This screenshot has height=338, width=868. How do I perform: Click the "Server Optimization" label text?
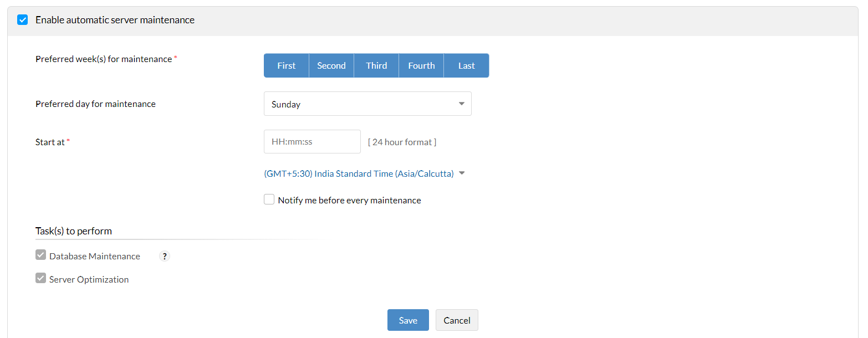coord(89,279)
